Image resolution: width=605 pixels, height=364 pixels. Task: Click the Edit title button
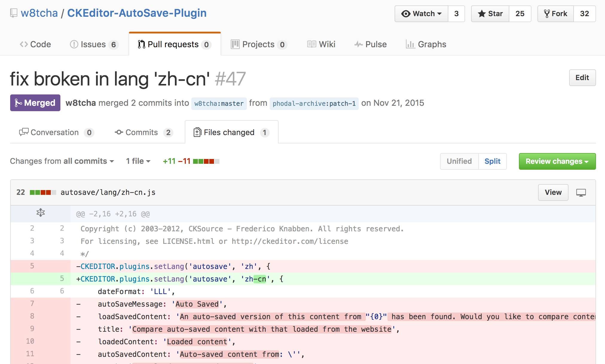pos(582,78)
